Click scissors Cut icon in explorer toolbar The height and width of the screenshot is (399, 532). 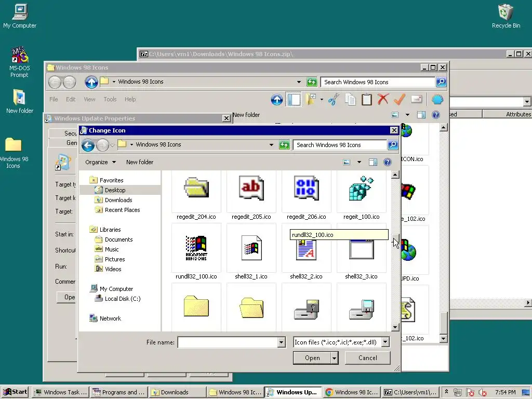click(334, 99)
